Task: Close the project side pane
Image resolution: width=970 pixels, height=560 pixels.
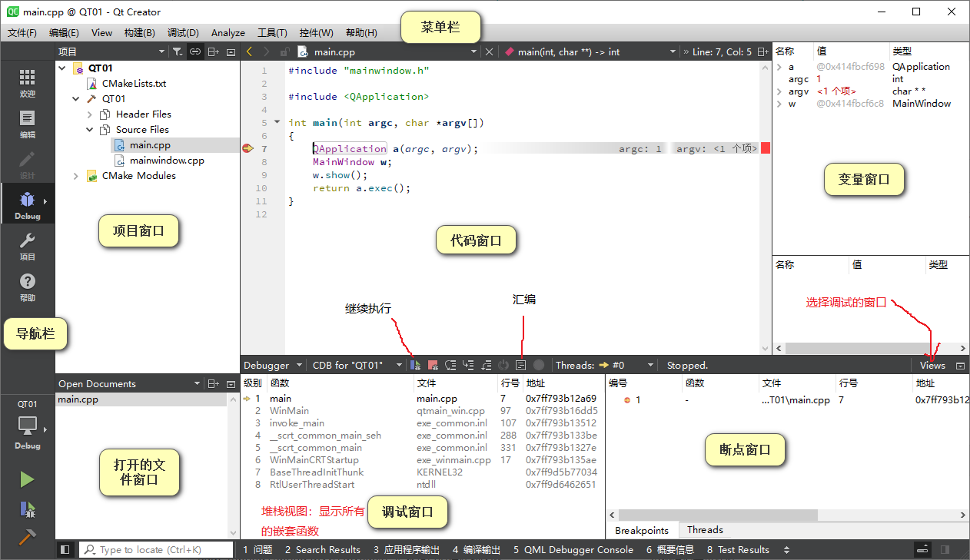Action: pyautogui.click(x=231, y=51)
